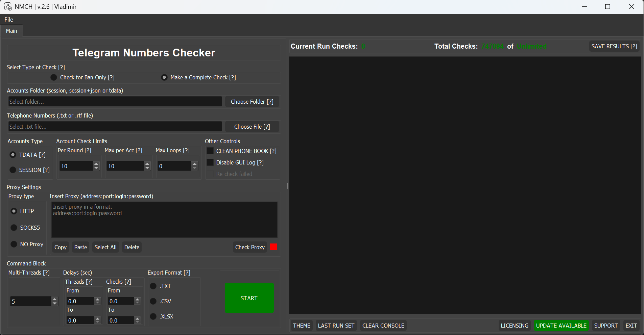Focus the accounts Select folder field
This screenshot has height=335, width=644.
pos(115,102)
